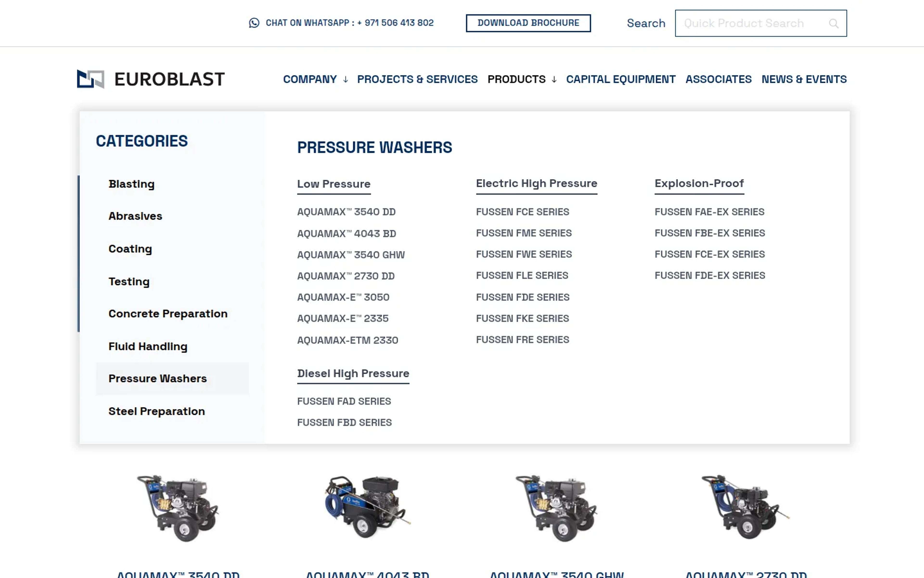This screenshot has height=578, width=924.
Task: Open News & Events page
Action: pyautogui.click(x=804, y=79)
